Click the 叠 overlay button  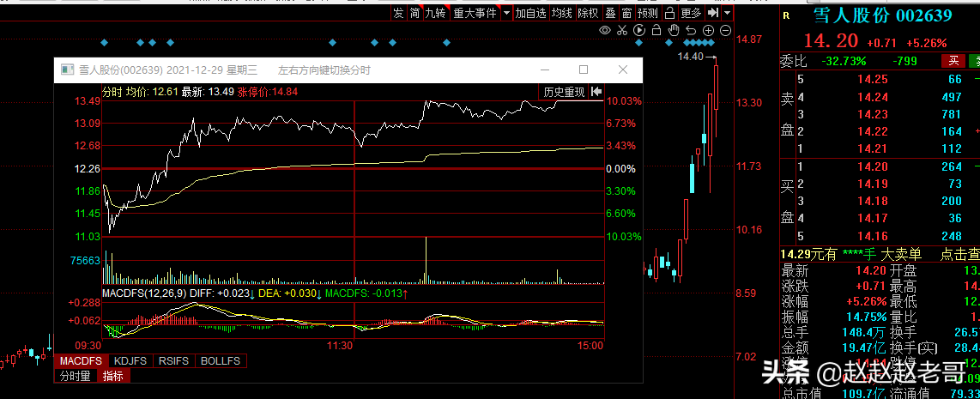610,13
